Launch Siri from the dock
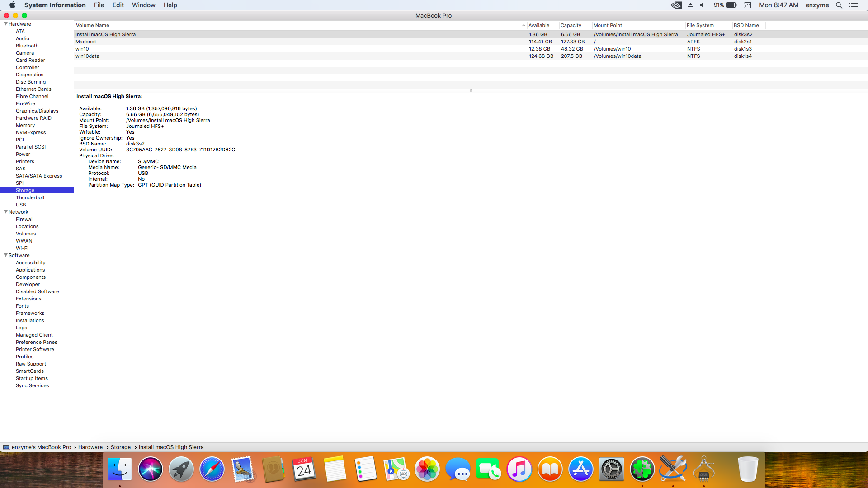The width and height of the screenshot is (868, 488). pyautogui.click(x=150, y=469)
